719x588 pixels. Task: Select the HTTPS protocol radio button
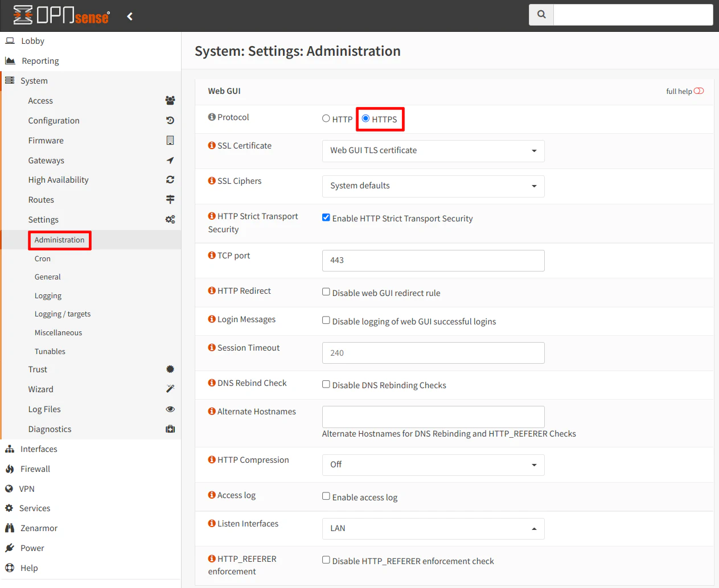click(365, 118)
